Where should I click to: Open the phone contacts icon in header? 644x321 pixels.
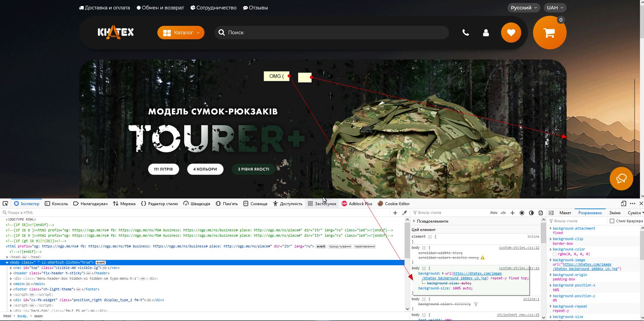466,33
